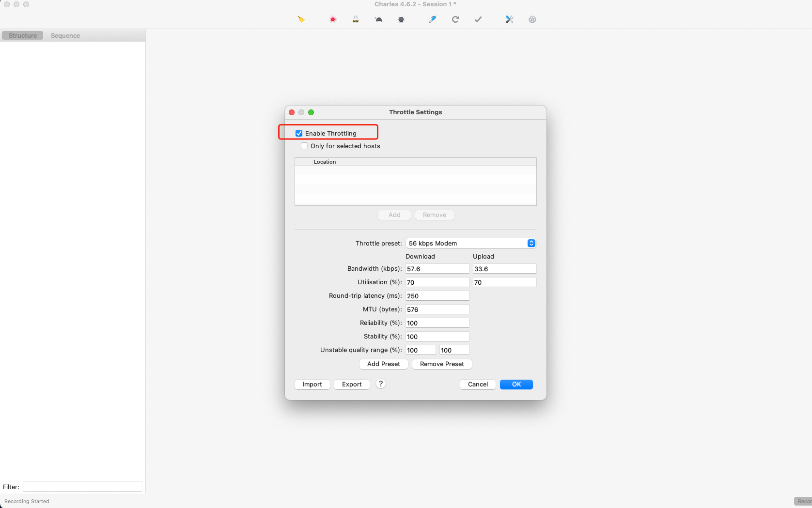This screenshot has height=508, width=812.
Task: Click the Add Preset button
Action: click(x=384, y=364)
